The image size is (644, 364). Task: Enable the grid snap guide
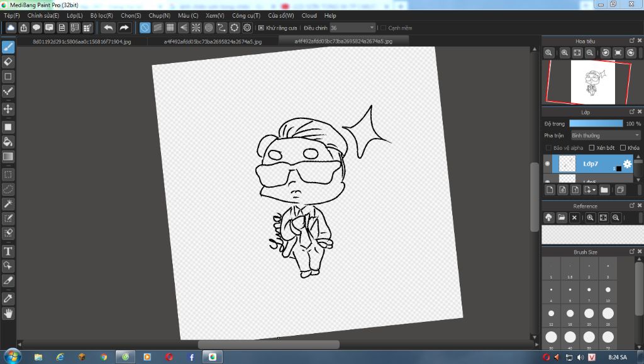170,28
